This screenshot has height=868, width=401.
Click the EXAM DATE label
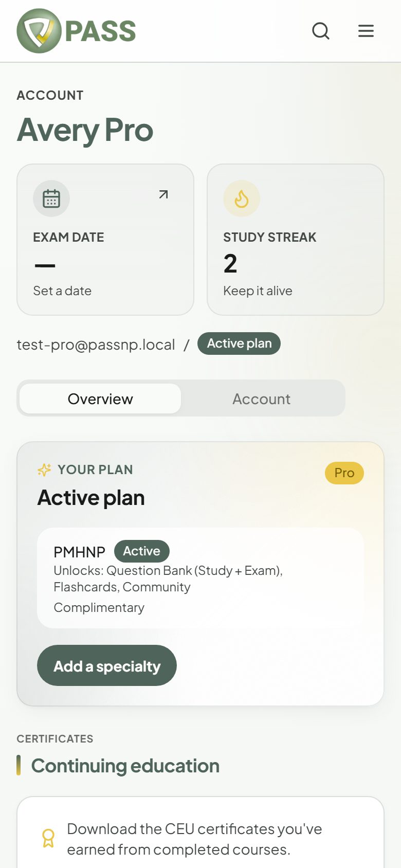pos(68,237)
